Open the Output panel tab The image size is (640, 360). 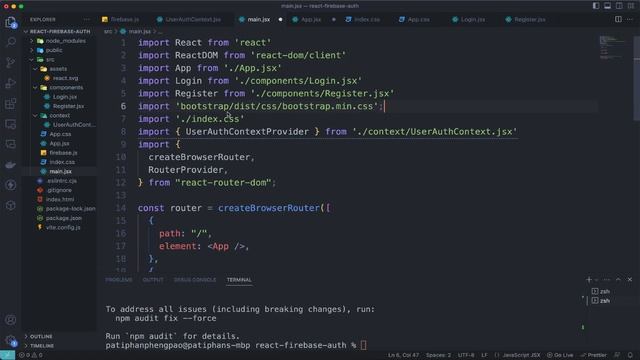(x=153, y=280)
